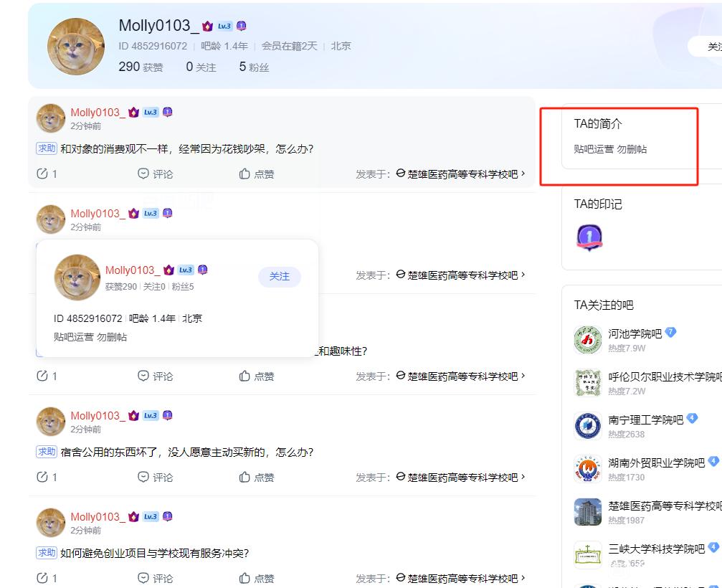Open comments on the 宿舍公用的东西坏了 post
722x588 pixels.
[x=155, y=478]
